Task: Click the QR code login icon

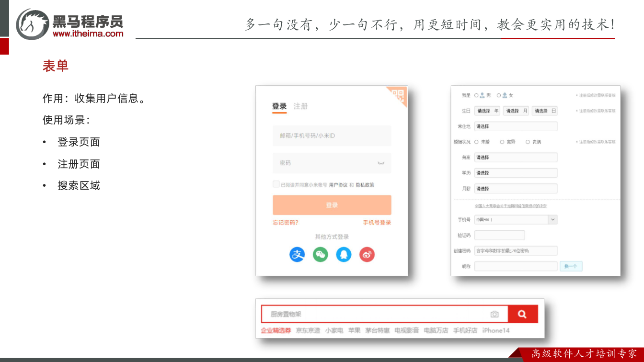Action: 399,95
